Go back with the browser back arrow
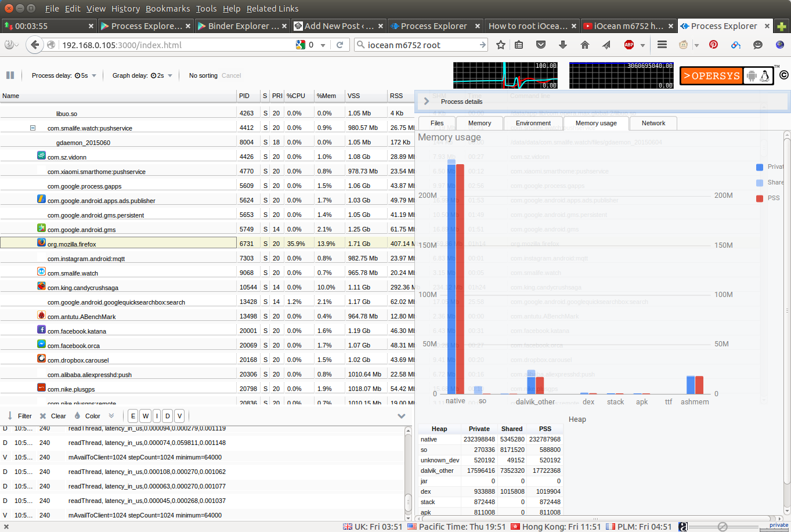The width and height of the screenshot is (791, 532). pyautogui.click(x=35, y=45)
